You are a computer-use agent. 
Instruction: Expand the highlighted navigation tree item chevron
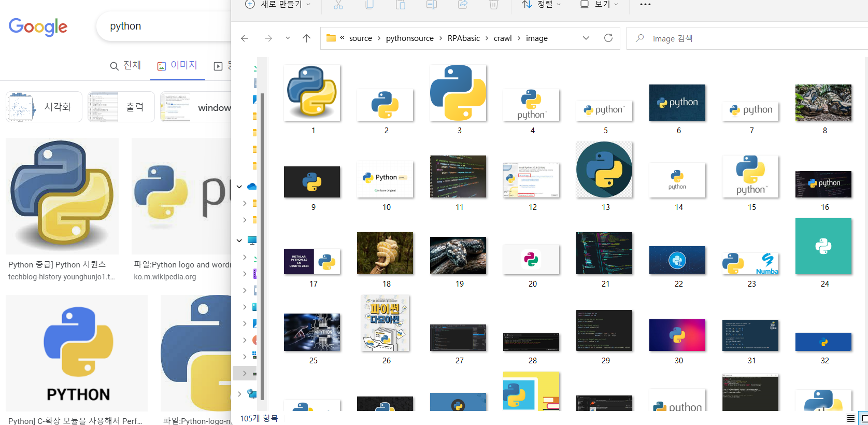(245, 373)
